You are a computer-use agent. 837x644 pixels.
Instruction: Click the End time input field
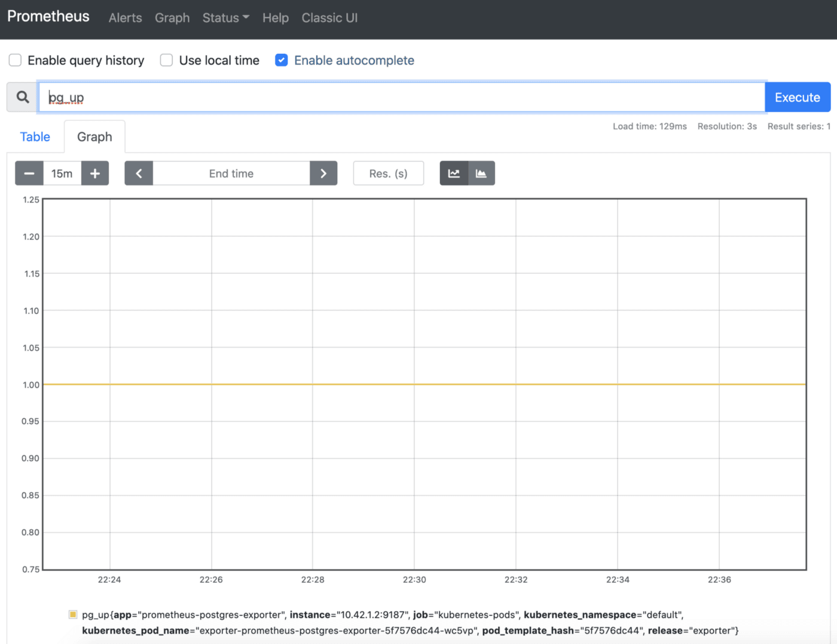231,173
